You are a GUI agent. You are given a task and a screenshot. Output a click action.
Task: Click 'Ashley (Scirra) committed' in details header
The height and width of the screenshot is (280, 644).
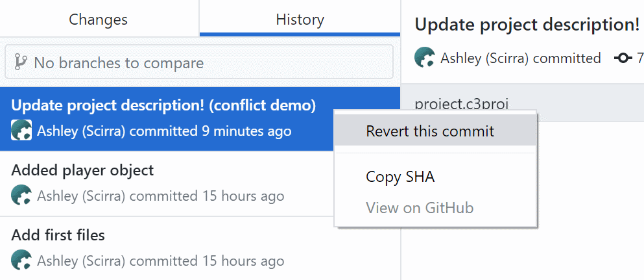tap(520, 58)
